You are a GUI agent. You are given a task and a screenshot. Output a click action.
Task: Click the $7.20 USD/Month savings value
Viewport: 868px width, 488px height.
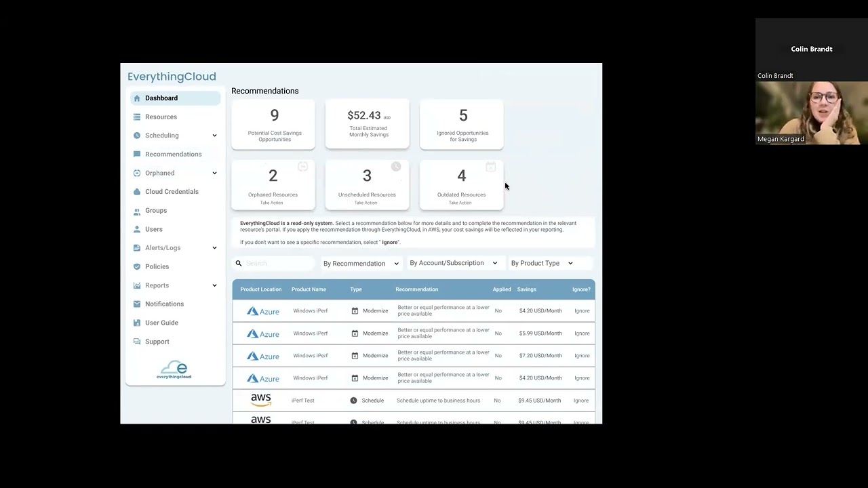pos(540,356)
